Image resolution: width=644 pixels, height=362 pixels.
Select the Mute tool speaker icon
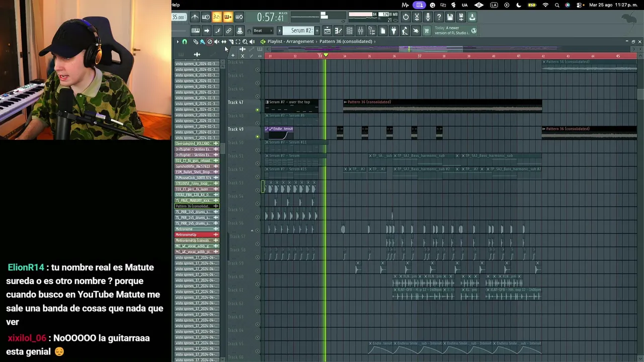[217, 42]
